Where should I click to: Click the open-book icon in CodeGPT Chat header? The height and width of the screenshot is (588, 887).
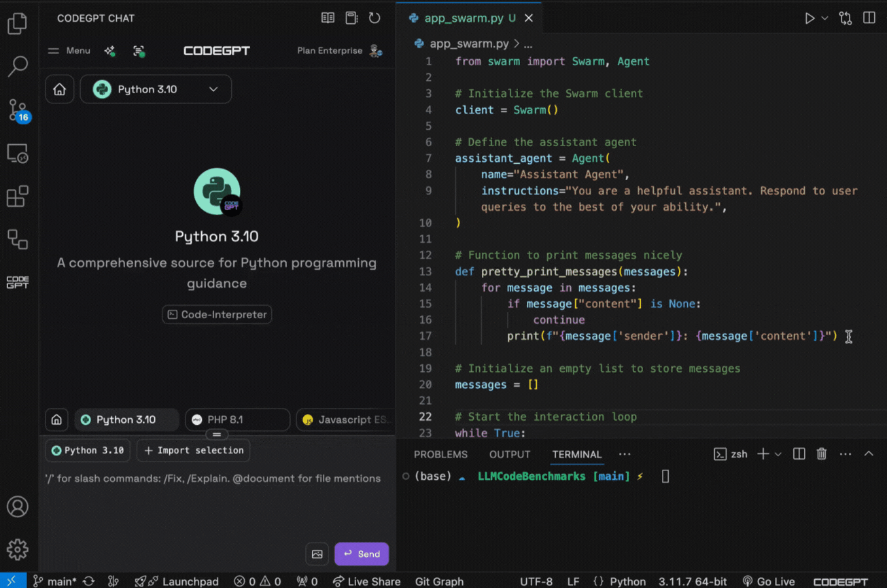point(328,18)
